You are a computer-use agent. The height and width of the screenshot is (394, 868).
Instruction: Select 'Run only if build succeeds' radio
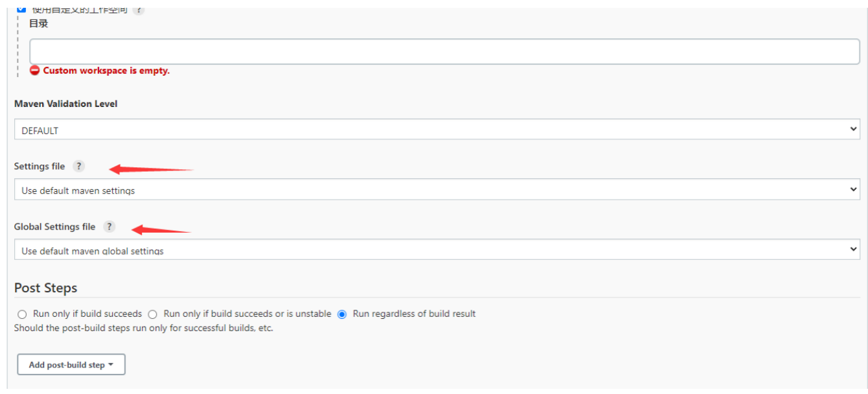(x=22, y=314)
